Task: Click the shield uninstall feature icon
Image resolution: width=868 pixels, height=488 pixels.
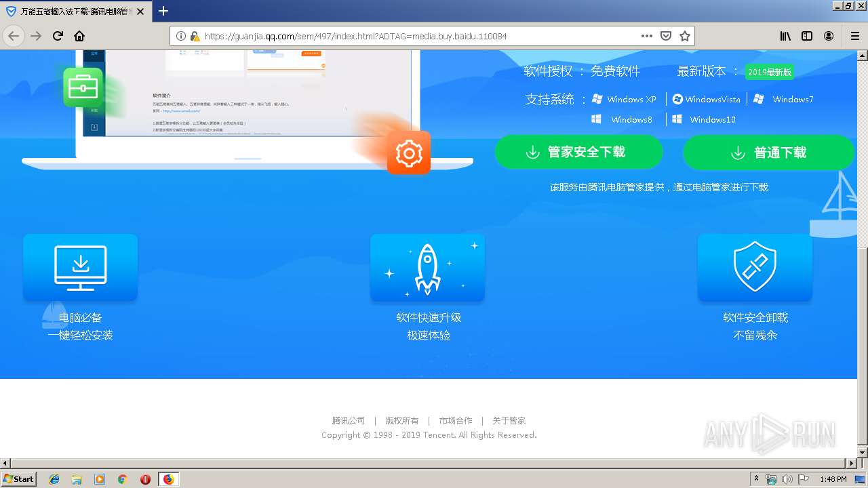Action: tap(755, 267)
